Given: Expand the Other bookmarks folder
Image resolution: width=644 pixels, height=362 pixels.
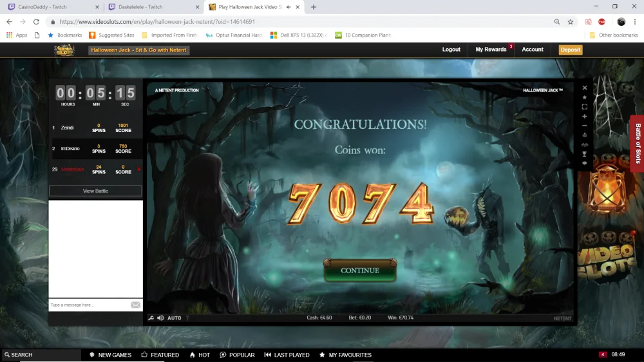Looking at the screenshot, I should click(x=614, y=35).
